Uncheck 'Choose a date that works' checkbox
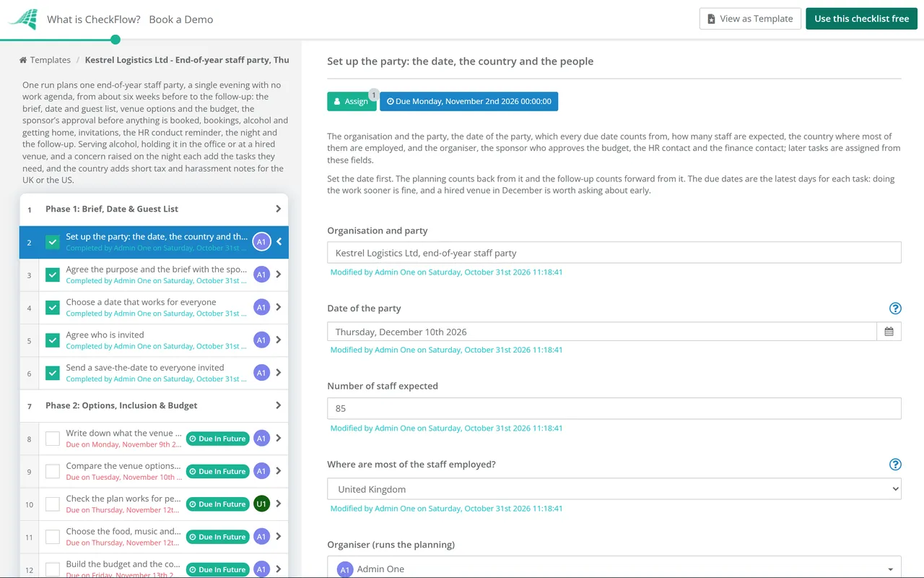The width and height of the screenshot is (924, 578). pos(53,307)
